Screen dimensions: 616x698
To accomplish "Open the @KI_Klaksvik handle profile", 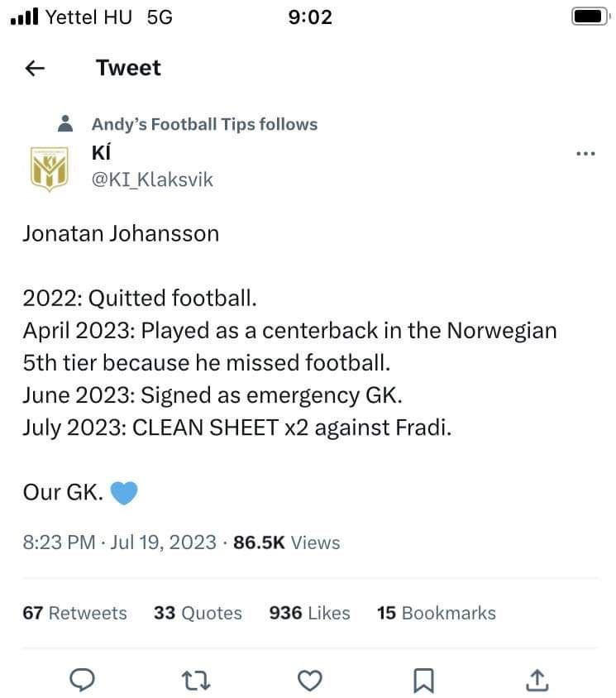I will (152, 179).
